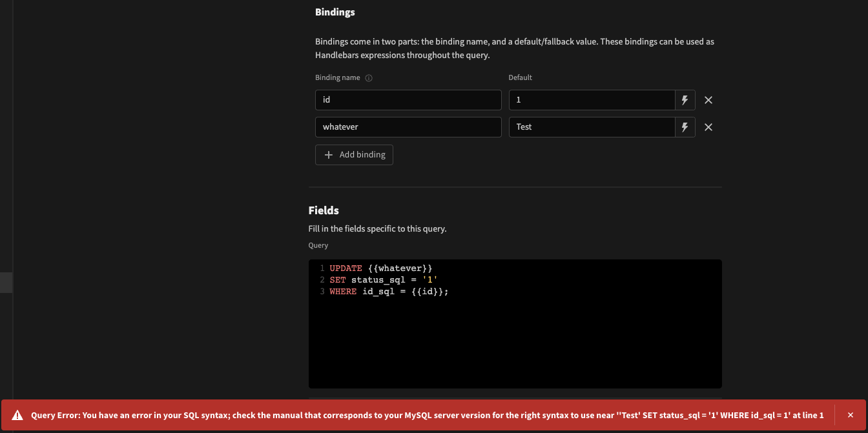The image size is (868, 433).
Task: Click the plus icon on Add binding
Action: coord(329,154)
